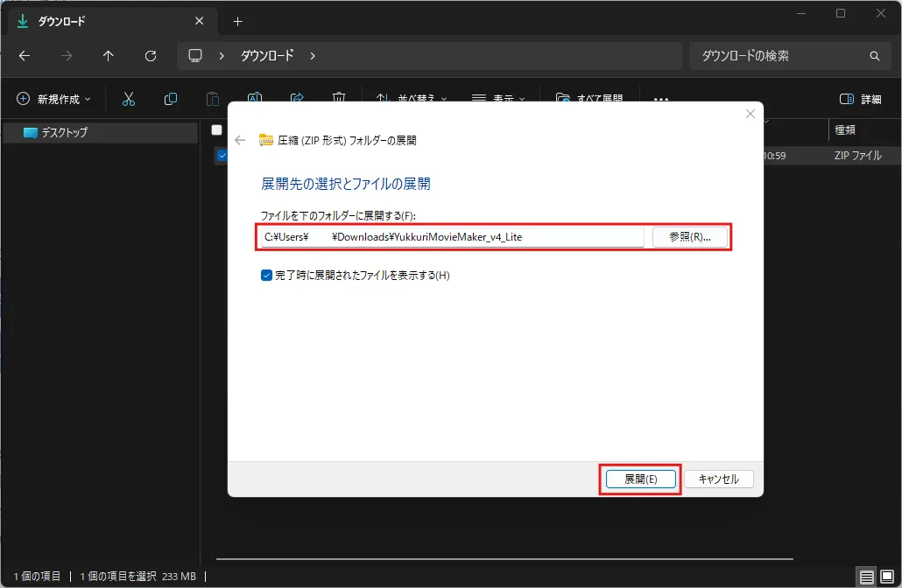902x588 pixels.
Task: Toggle the 詳細 details pane
Action: (861, 99)
